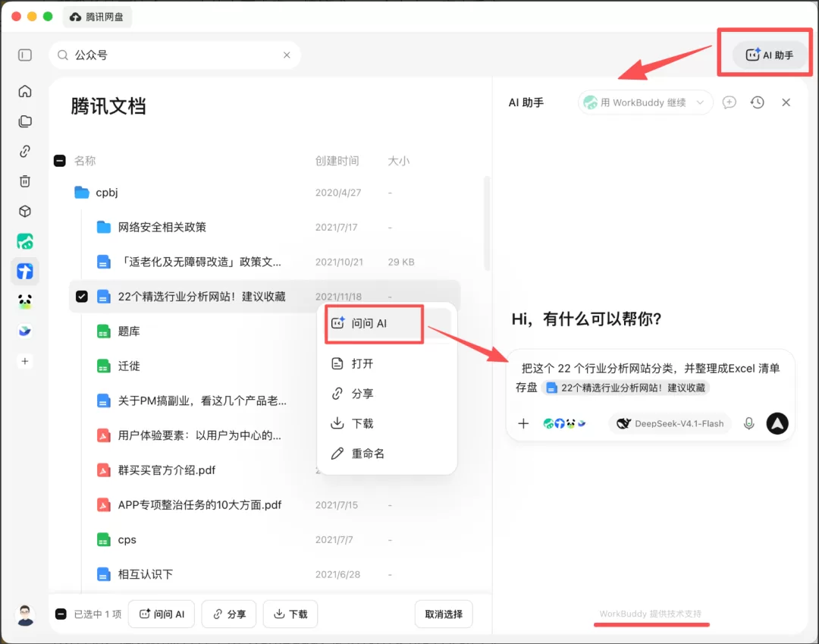Open the files folder icon in sidebar
Image resolution: width=819 pixels, height=644 pixels.
tap(24, 121)
